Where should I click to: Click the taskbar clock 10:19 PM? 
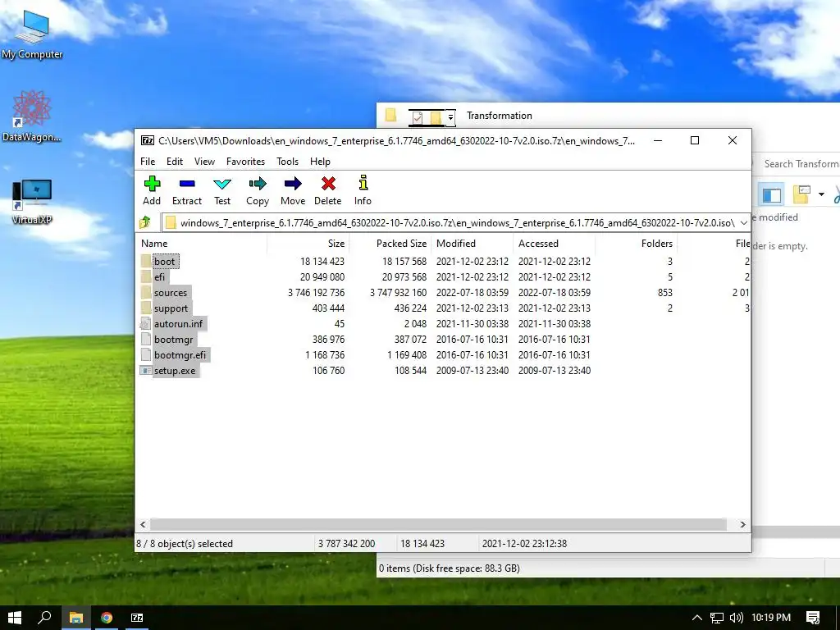[771, 618]
